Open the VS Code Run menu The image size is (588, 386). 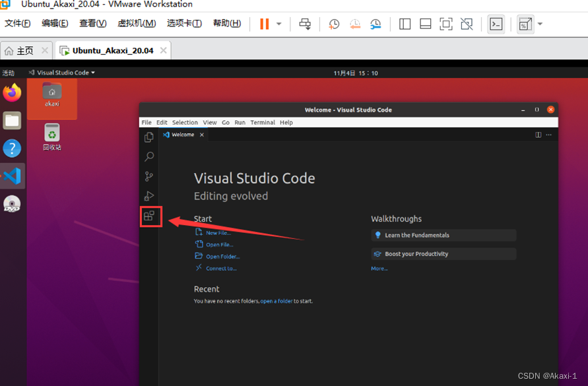240,122
